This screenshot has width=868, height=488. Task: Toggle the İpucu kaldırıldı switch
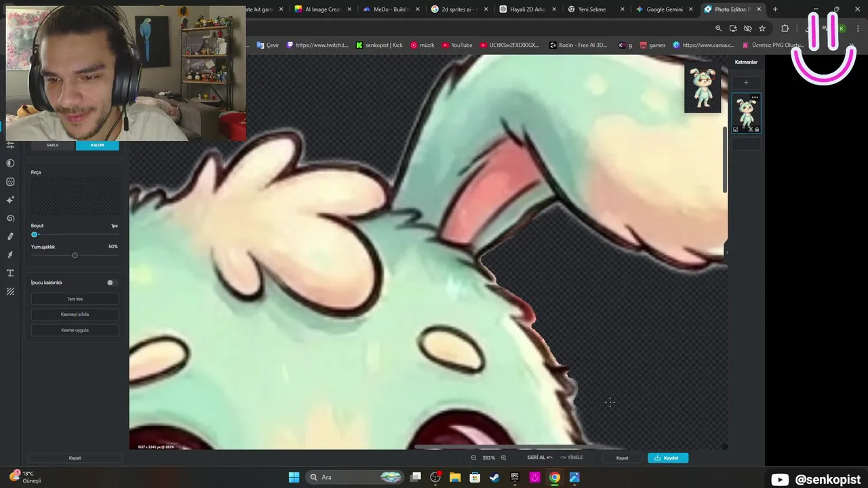coord(112,283)
